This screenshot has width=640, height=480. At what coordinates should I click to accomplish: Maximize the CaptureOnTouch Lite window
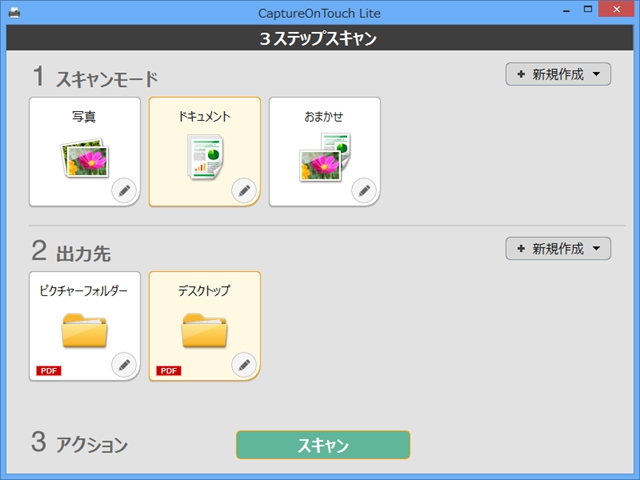[588, 9]
